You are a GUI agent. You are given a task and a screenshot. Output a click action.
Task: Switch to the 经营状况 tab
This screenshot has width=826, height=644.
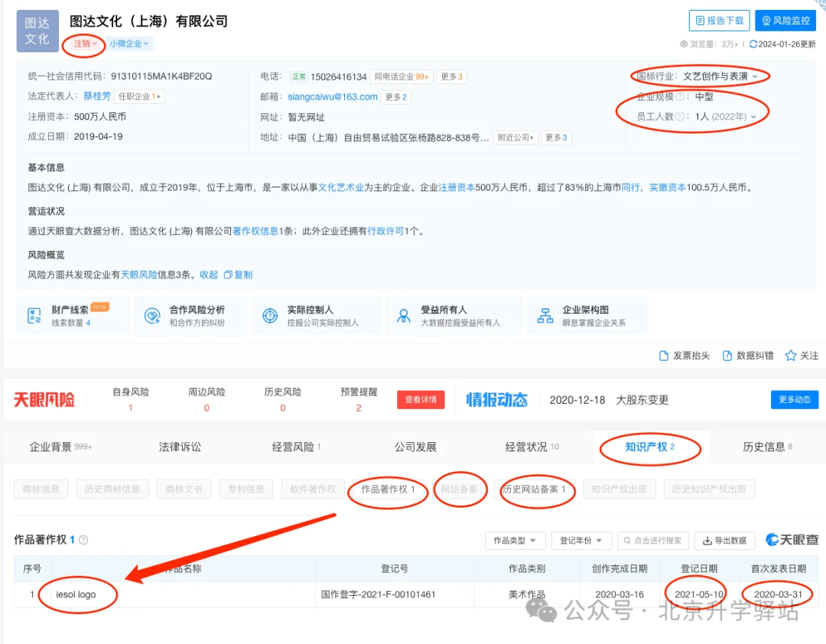click(x=532, y=447)
